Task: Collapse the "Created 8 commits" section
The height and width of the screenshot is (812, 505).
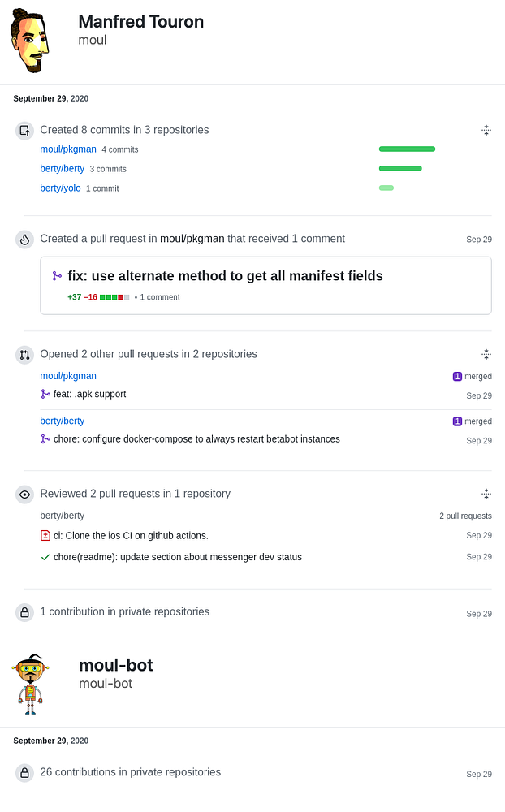Action: (x=486, y=130)
